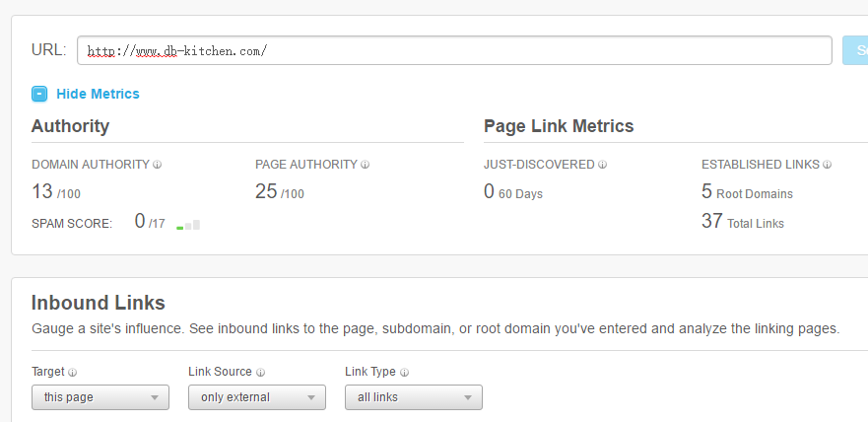Click the Just-Discovered info icon

pyautogui.click(x=602, y=165)
